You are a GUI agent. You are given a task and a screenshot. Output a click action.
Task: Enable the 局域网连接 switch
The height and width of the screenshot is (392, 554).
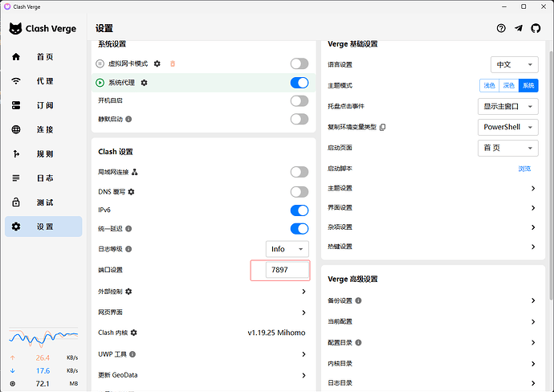[x=299, y=172]
